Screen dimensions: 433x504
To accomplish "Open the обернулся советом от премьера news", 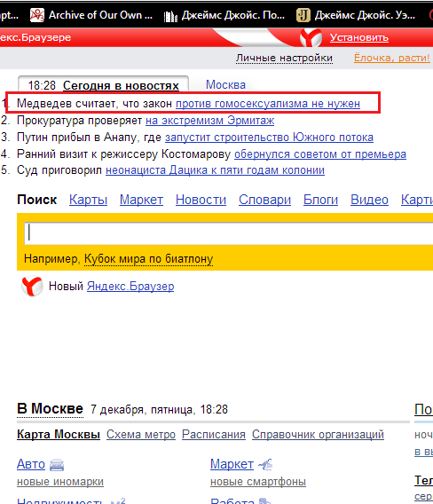I will tap(320, 154).
